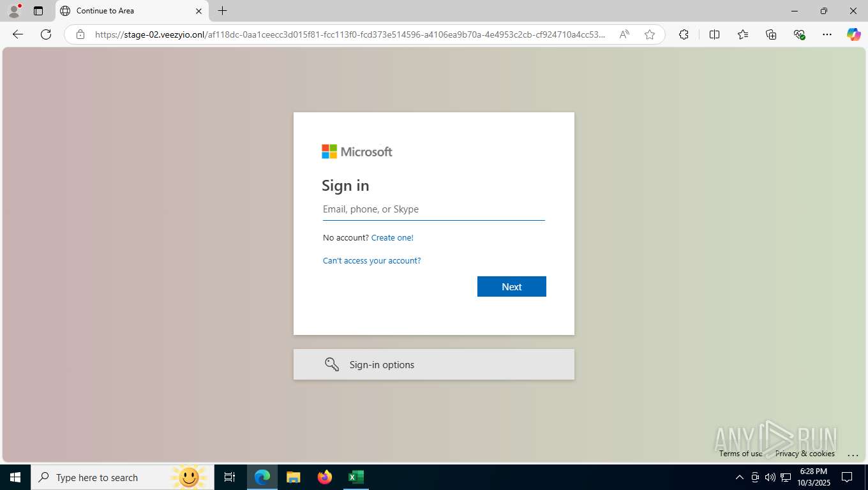The width and height of the screenshot is (868, 490).
Task: Open Sign-in options
Action: point(434,364)
